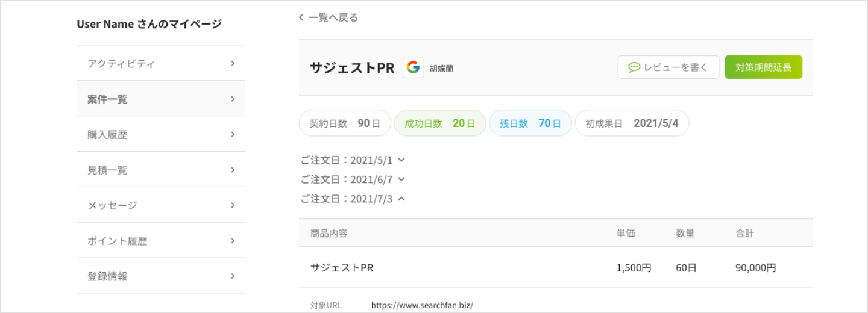Click the arrow next to 見積一覧

[233, 170]
